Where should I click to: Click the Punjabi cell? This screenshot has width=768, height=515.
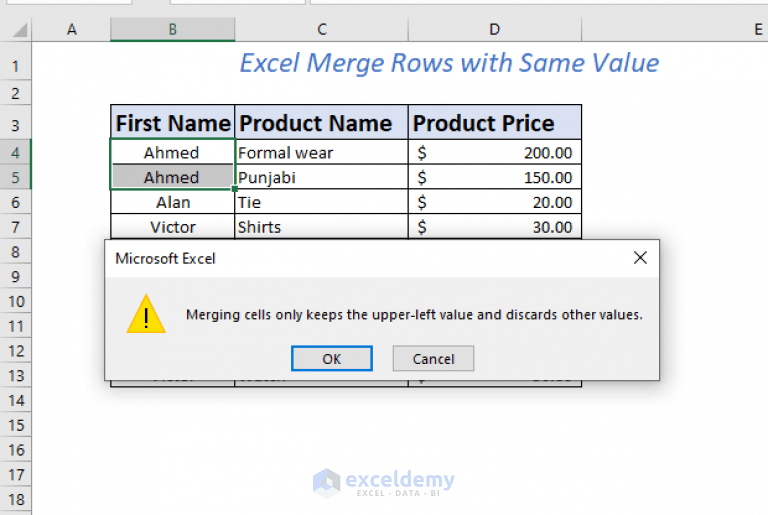click(321, 177)
